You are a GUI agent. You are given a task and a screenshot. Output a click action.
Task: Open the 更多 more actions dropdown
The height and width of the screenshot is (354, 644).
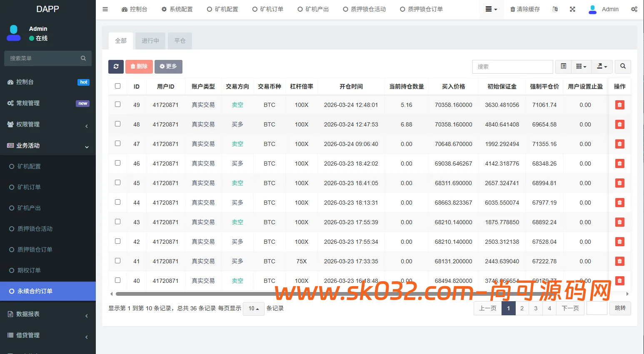[x=168, y=67]
